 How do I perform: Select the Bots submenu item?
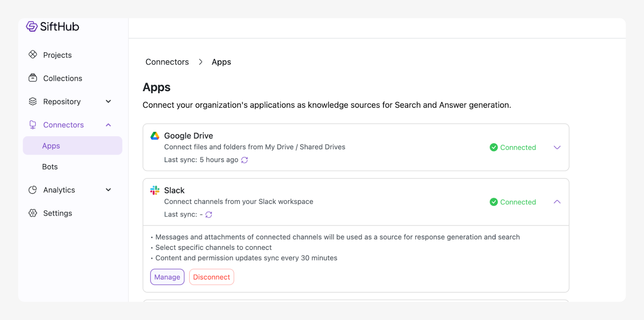pyautogui.click(x=50, y=167)
